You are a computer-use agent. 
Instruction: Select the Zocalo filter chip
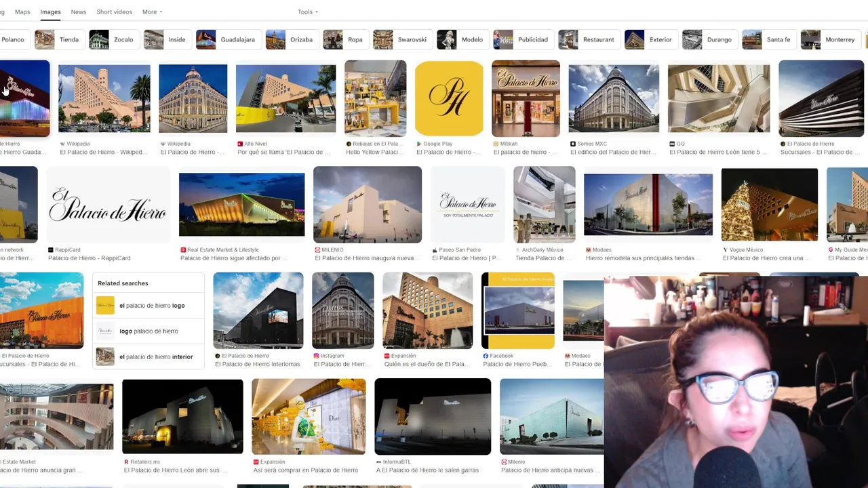113,39
